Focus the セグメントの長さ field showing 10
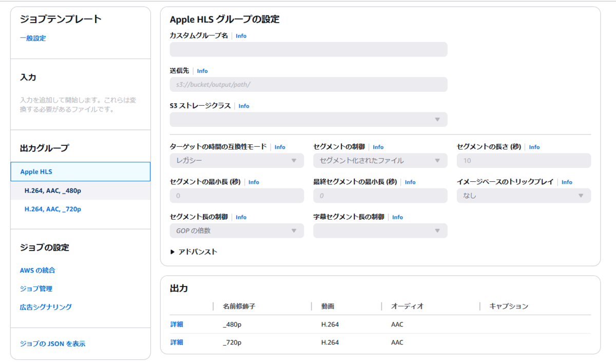 pos(524,161)
